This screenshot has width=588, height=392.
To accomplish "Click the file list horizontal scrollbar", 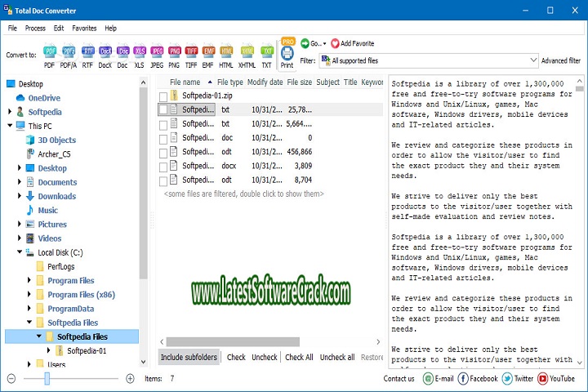I will [233, 341].
